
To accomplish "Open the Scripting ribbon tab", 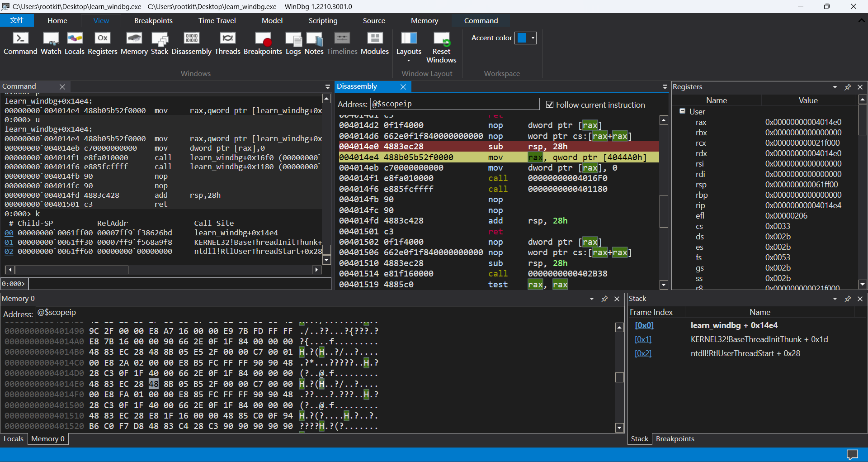I will (x=323, y=20).
